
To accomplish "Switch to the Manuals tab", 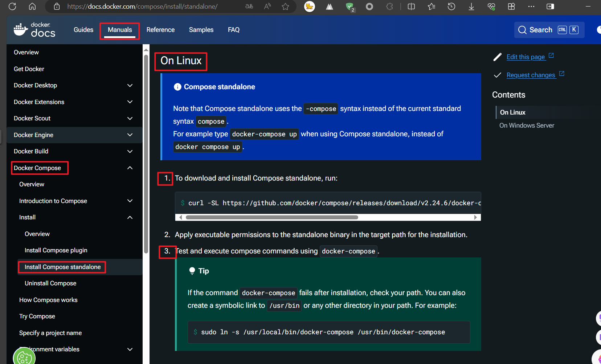I will [x=120, y=30].
